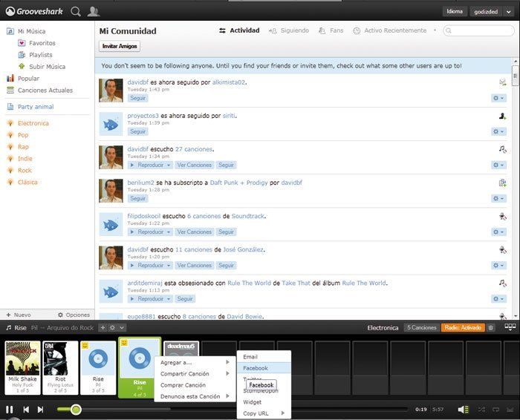
Task: Click the community search field
Action: 478,30
